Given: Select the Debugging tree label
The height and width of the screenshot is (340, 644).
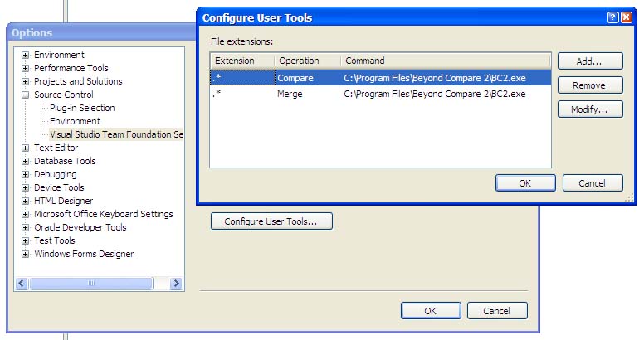Looking at the screenshot, I should pos(55,174).
